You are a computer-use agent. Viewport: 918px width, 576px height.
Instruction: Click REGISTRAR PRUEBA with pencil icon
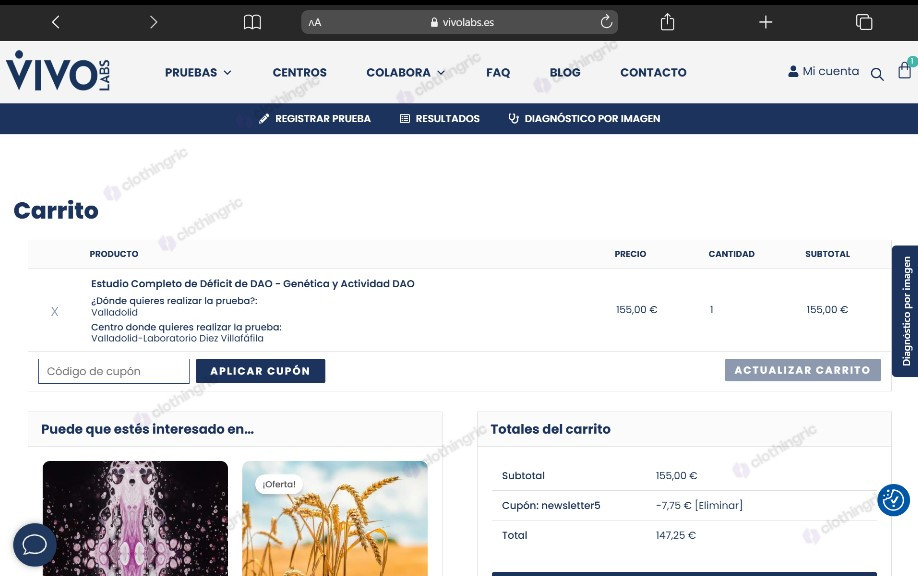[315, 119]
